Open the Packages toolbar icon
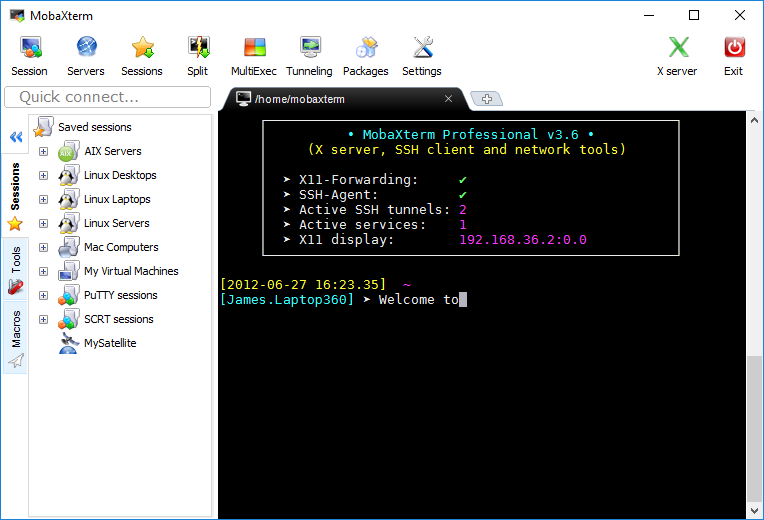 tap(366, 48)
